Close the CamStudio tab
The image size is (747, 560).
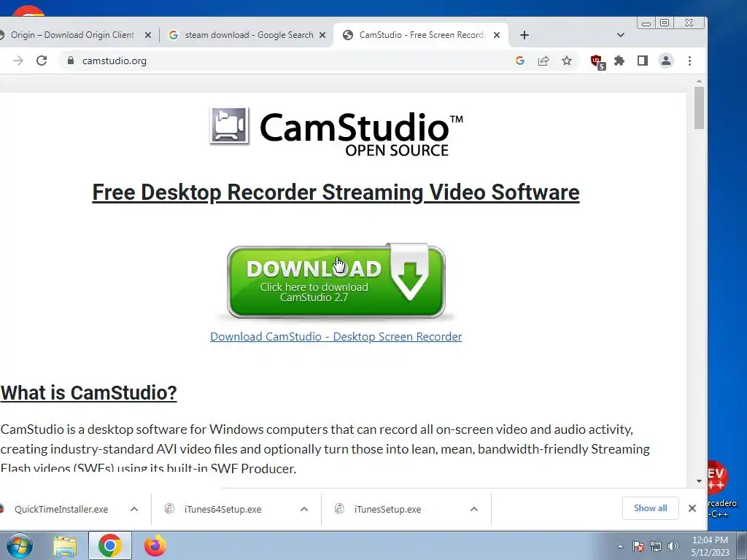click(x=496, y=35)
